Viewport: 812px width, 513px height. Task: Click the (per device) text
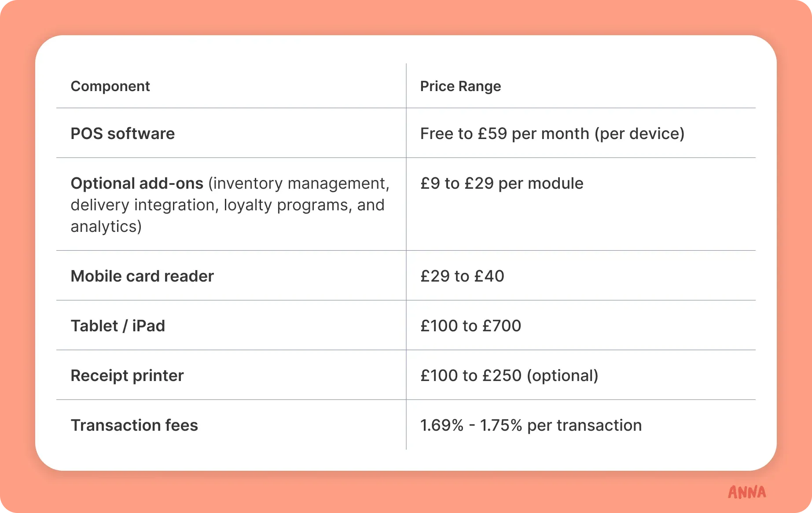(x=639, y=133)
